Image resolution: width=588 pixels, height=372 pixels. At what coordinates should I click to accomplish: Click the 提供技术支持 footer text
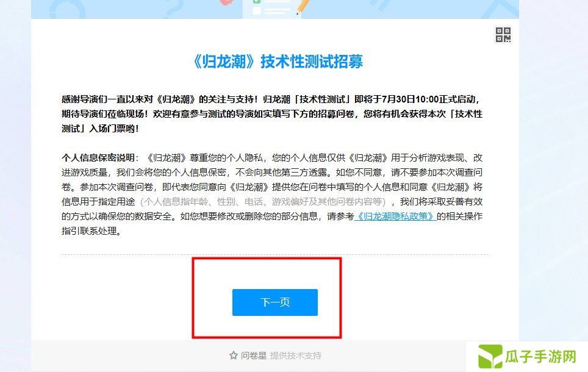tap(295, 356)
